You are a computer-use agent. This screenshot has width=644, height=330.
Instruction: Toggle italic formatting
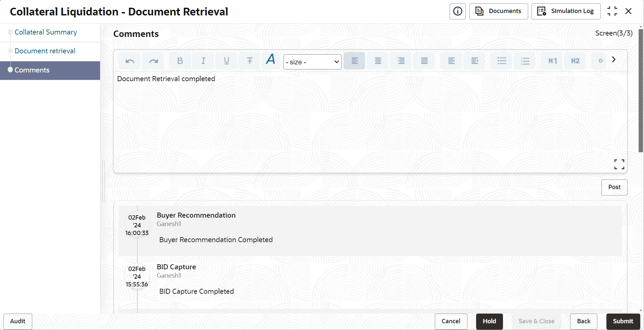coord(203,61)
